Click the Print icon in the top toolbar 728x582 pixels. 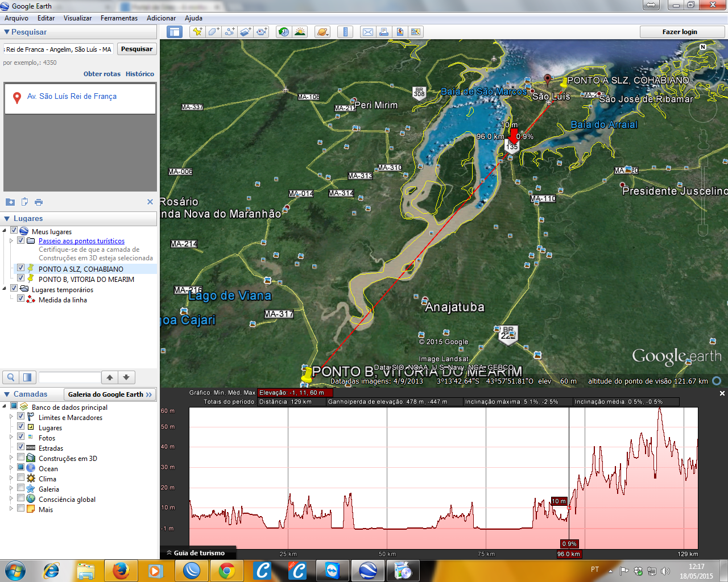384,32
